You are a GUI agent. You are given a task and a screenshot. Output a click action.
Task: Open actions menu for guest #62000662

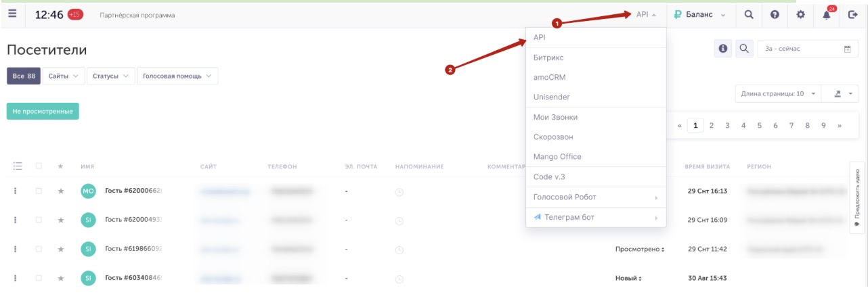16,191
